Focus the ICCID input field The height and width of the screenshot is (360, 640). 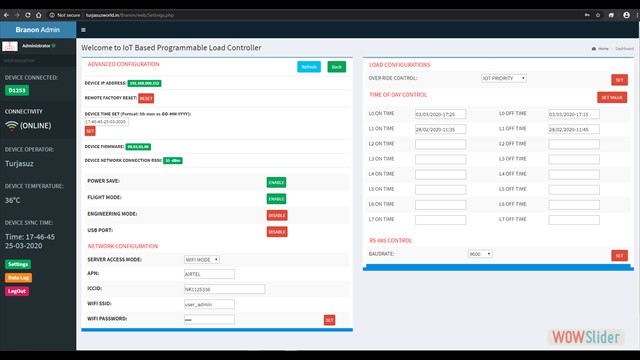click(x=224, y=289)
